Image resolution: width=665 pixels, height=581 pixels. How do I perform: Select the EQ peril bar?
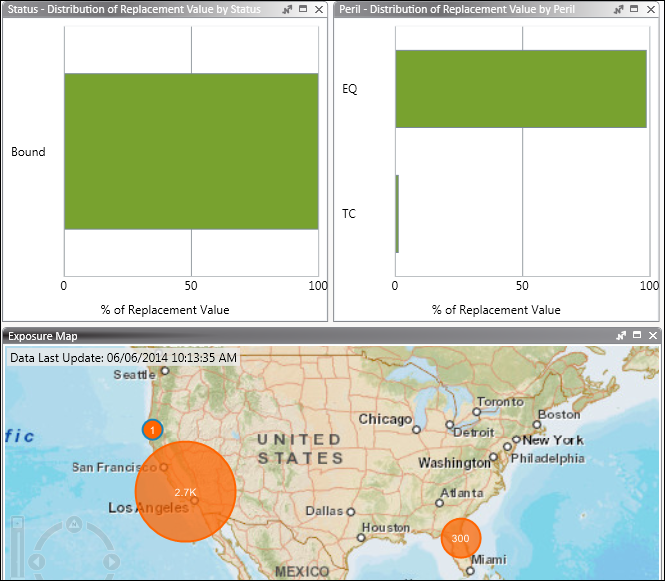[x=520, y=89]
